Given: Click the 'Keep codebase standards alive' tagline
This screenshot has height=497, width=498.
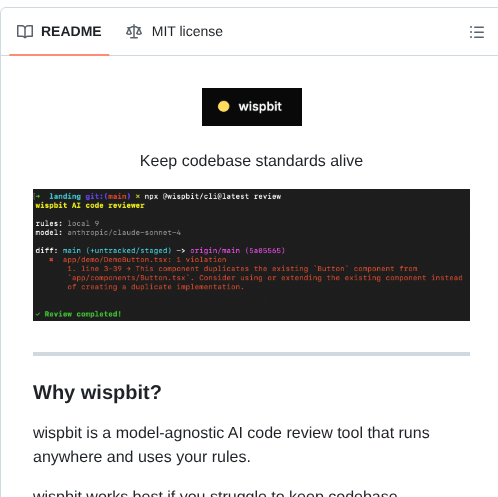Looking at the screenshot, I should [251, 161].
